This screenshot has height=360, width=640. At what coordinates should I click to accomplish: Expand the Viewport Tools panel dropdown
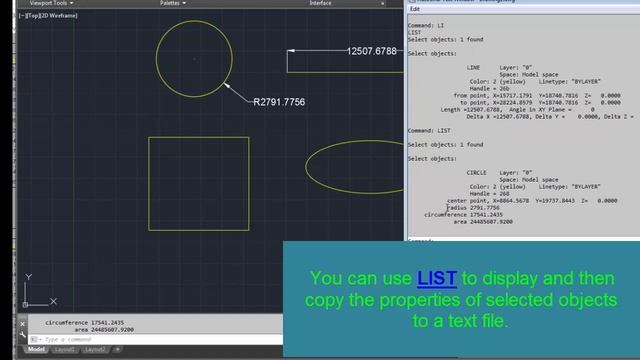51,3
